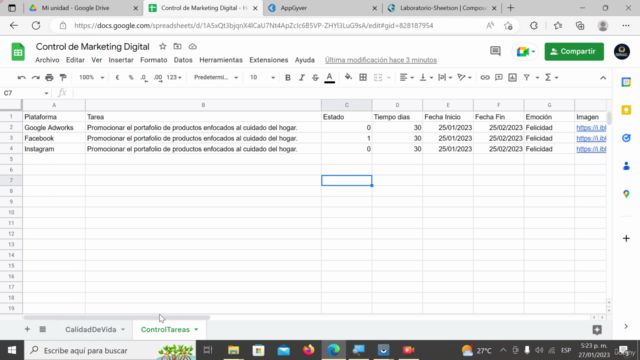640x360 pixels.
Task: Open Google Maps side panel icon
Action: pyautogui.click(x=626, y=194)
